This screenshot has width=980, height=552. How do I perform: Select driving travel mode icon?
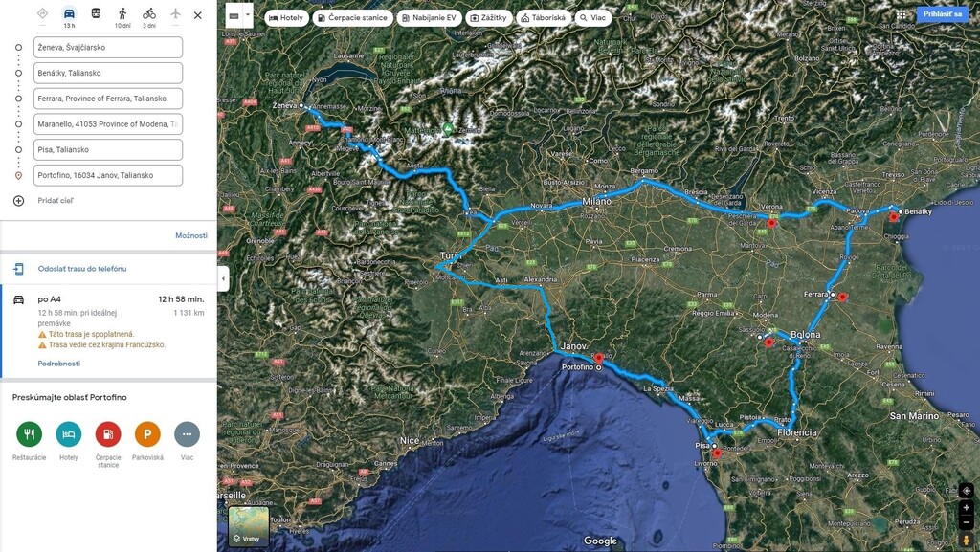[69, 13]
